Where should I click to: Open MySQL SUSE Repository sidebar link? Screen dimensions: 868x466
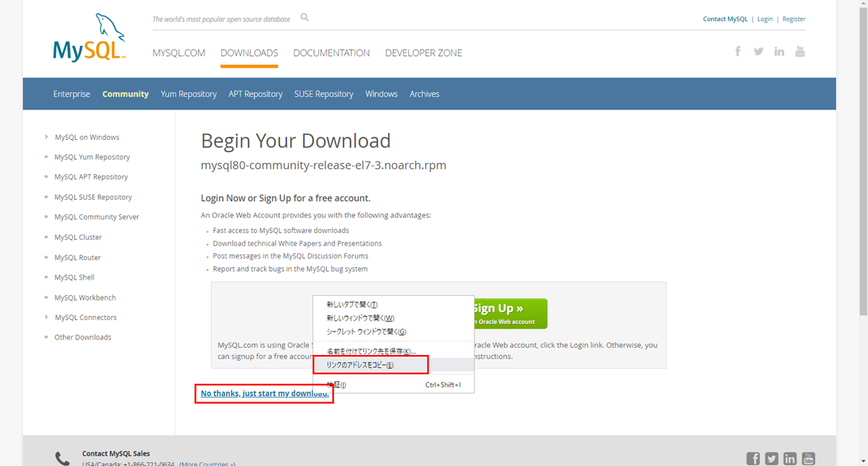pyautogui.click(x=93, y=197)
